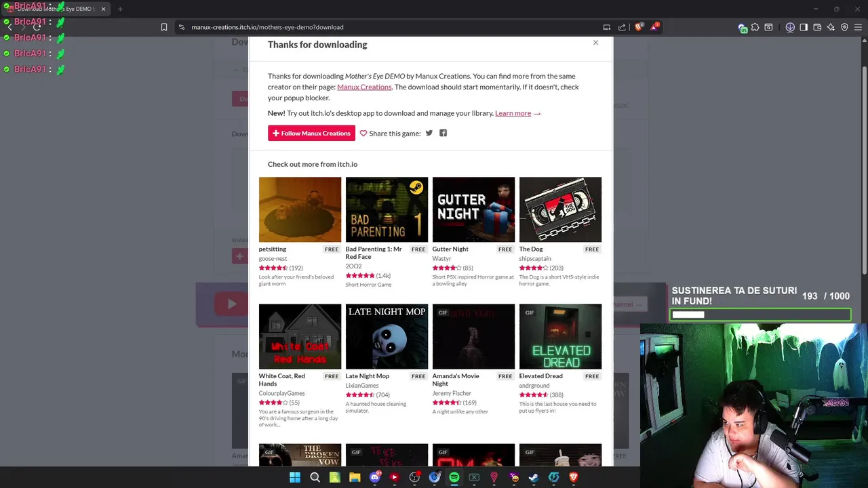Click The Broken Vow thumbnail
The image size is (868, 488).
[x=300, y=454]
